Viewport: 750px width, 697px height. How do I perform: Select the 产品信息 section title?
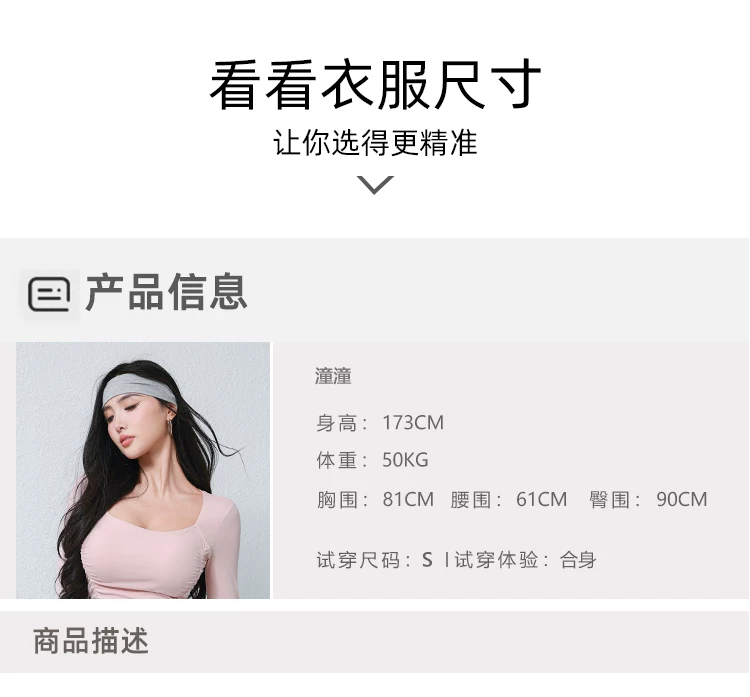[x=166, y=292]
